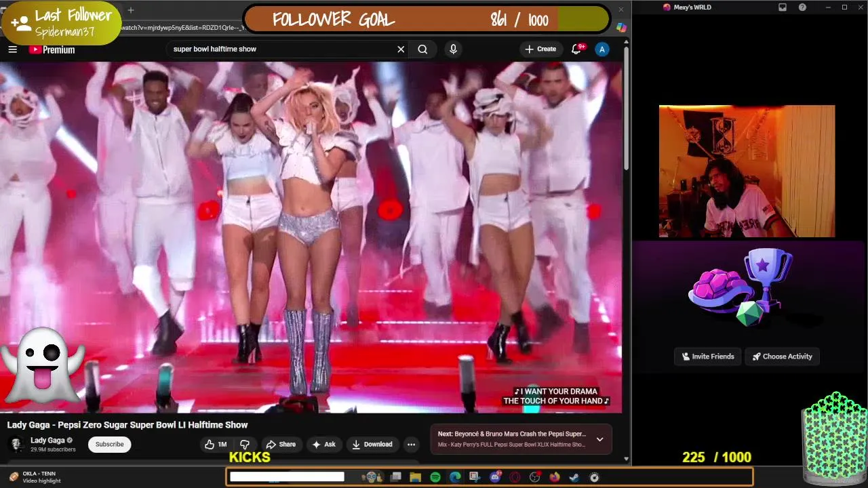Open Discord from the taskbar

click(495, 477)
